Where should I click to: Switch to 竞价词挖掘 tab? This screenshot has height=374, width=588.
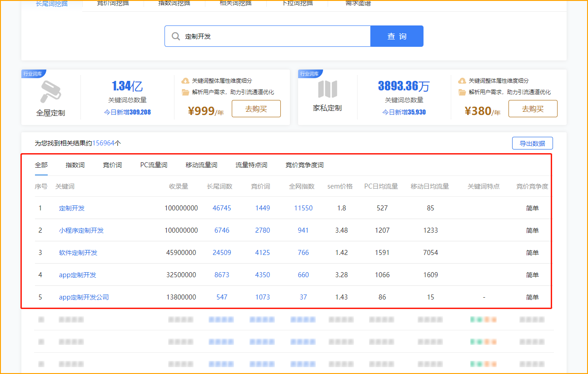coord(113,3)
